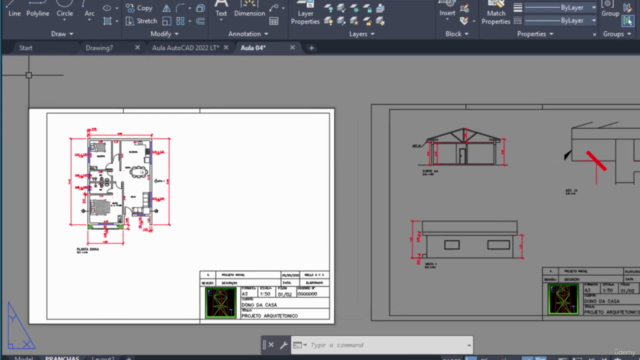Image resolution: width=640 pixels, height=360 pixels.
Task: Click the Ellipse tool icon
Action: point(107,8)
